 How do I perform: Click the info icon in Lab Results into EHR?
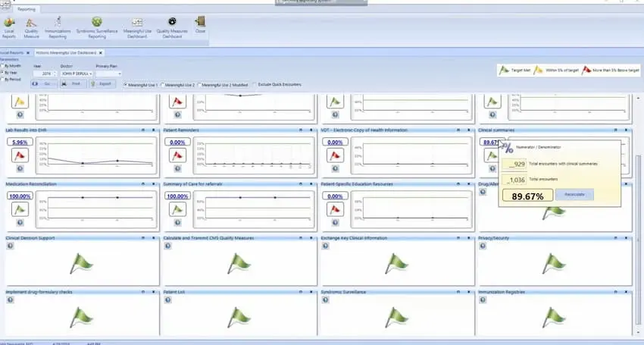[20, 168]
